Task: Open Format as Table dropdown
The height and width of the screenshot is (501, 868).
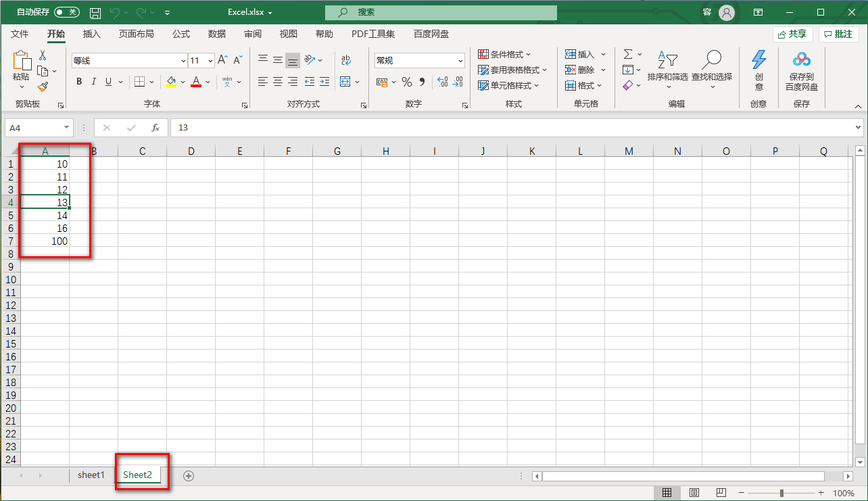Action: pos(512,70)
